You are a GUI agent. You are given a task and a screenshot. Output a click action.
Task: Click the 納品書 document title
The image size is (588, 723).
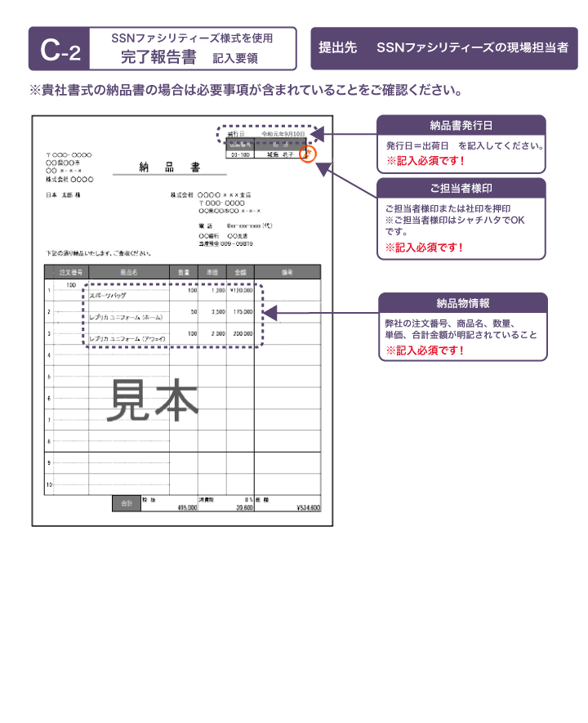170,167
